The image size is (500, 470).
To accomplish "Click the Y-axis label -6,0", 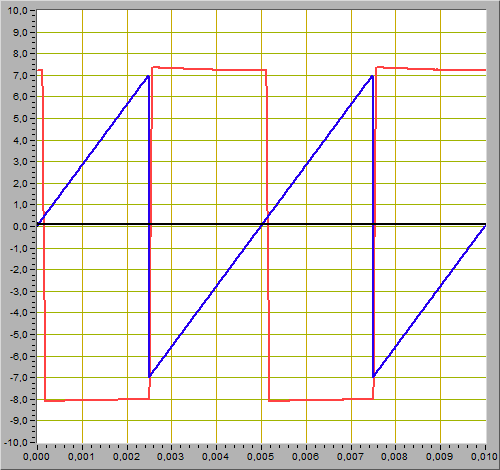I will pyautogui.click(x=18, y=356).
